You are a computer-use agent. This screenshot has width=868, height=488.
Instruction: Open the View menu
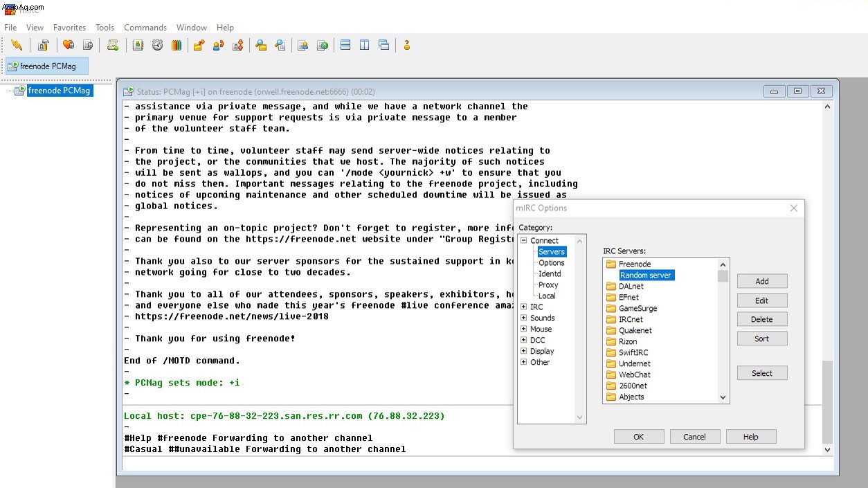(x=35, y=28)
